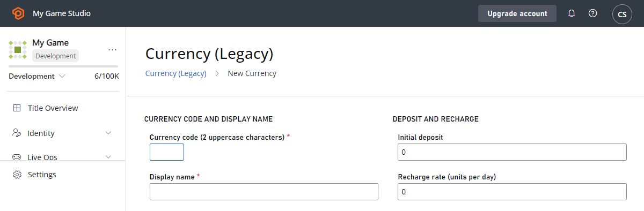This screenshot has height=211, width=644.
Task: Open the notifications bell icon
Action: coord(572,13)
